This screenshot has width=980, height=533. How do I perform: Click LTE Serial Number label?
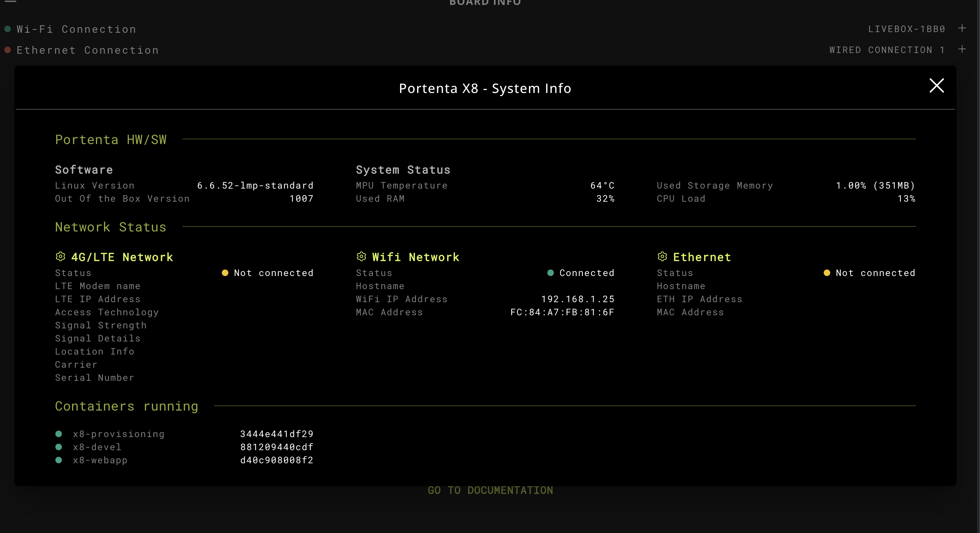tap(94, 378)
